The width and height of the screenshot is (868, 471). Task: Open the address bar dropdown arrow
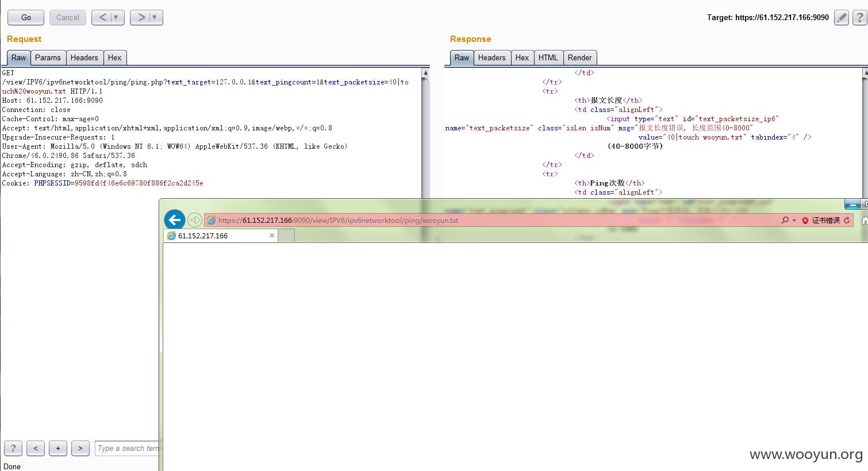click(794, 221)
